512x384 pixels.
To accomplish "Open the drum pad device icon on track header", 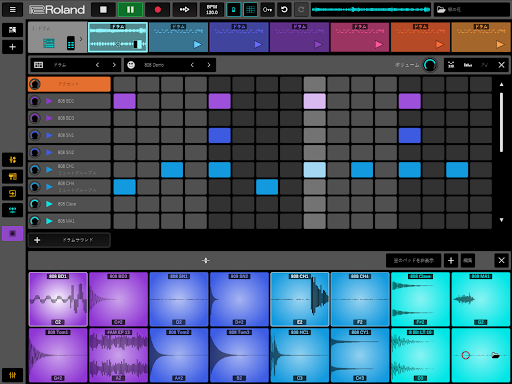I will click(71, 43).
